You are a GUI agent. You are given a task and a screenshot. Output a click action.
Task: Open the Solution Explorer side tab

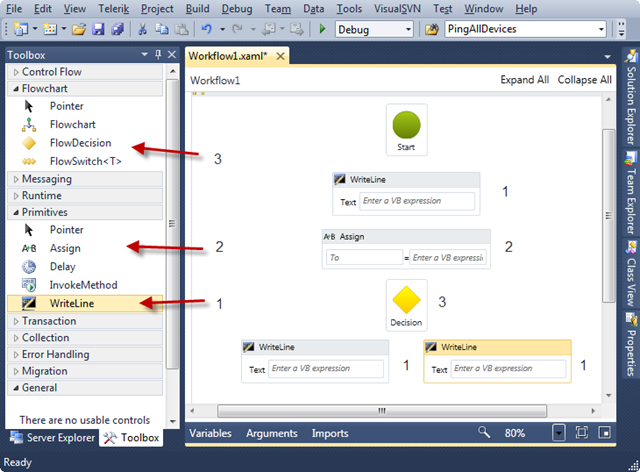[x=631, y=98]
